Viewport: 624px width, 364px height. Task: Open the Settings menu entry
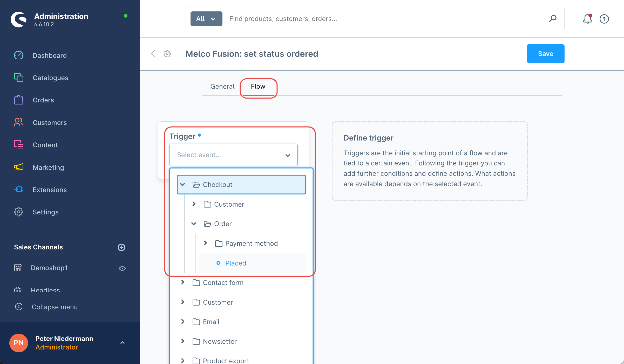pyautogui.click(x=45, y=212)
